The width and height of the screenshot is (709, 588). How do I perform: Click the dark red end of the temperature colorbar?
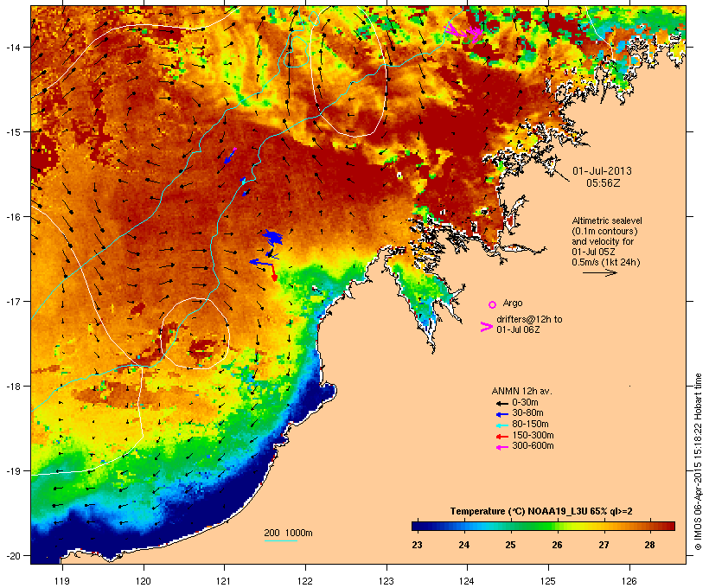(x=670, y=526)
